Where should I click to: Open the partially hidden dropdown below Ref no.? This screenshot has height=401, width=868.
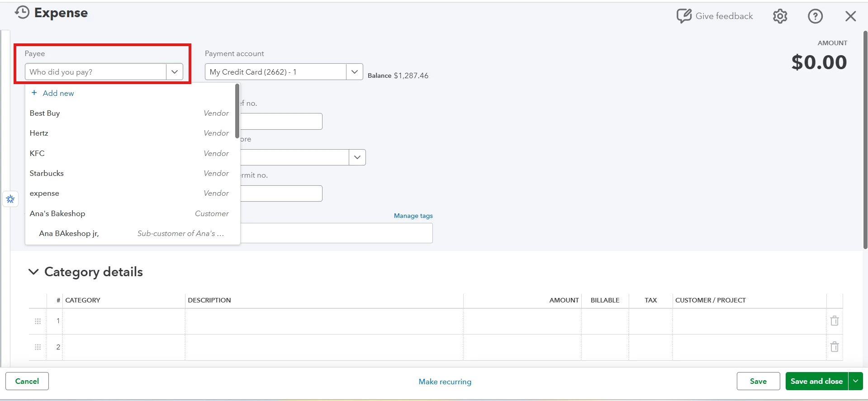pos(357,157)
